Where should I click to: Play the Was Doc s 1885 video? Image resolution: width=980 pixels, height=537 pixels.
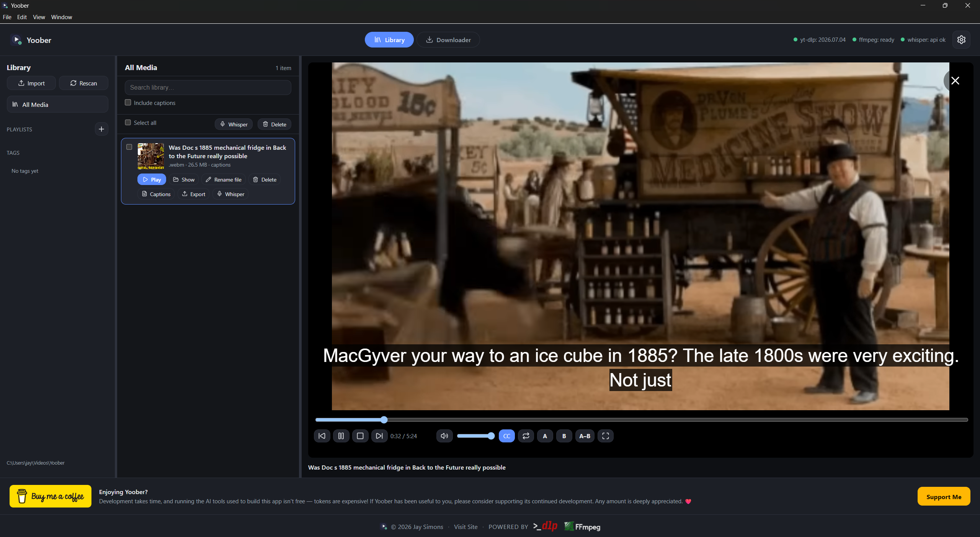pos(152,179)
